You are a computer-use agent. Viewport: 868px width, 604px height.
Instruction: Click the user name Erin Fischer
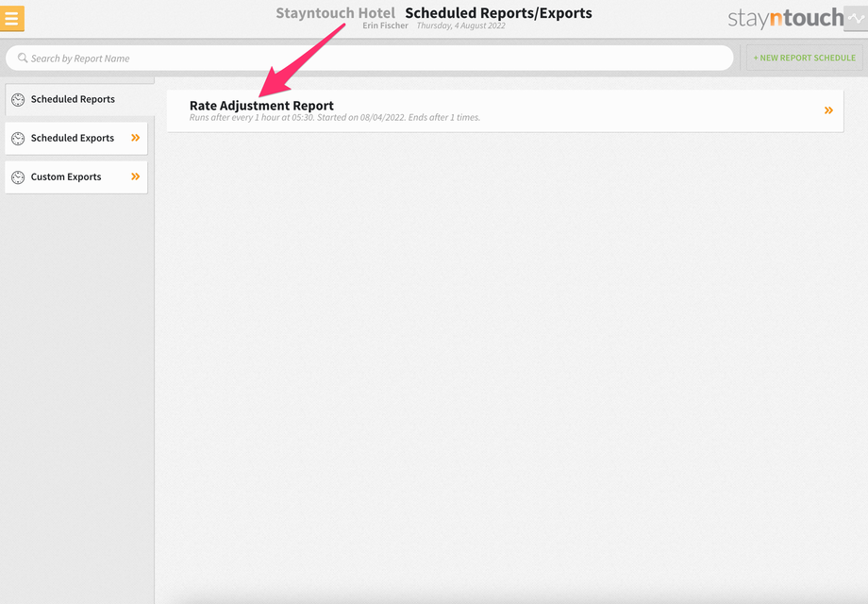click(x=385, y=25)
